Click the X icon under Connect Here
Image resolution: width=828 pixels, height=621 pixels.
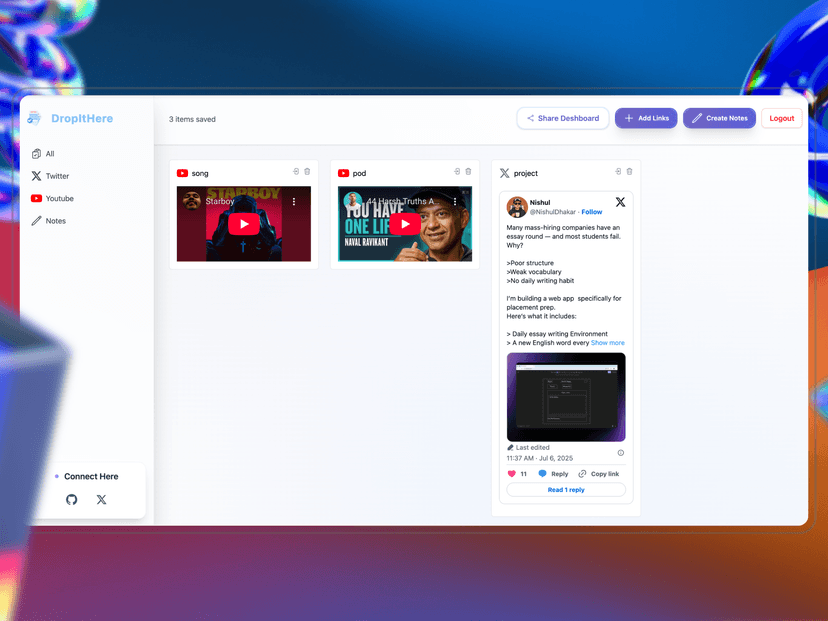tap(101, 500)
